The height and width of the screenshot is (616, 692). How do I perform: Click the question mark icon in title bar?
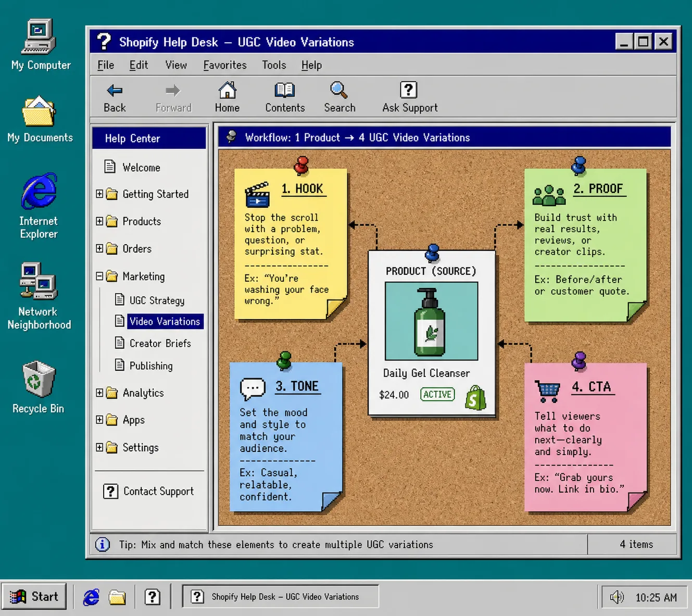click(104, 42)
